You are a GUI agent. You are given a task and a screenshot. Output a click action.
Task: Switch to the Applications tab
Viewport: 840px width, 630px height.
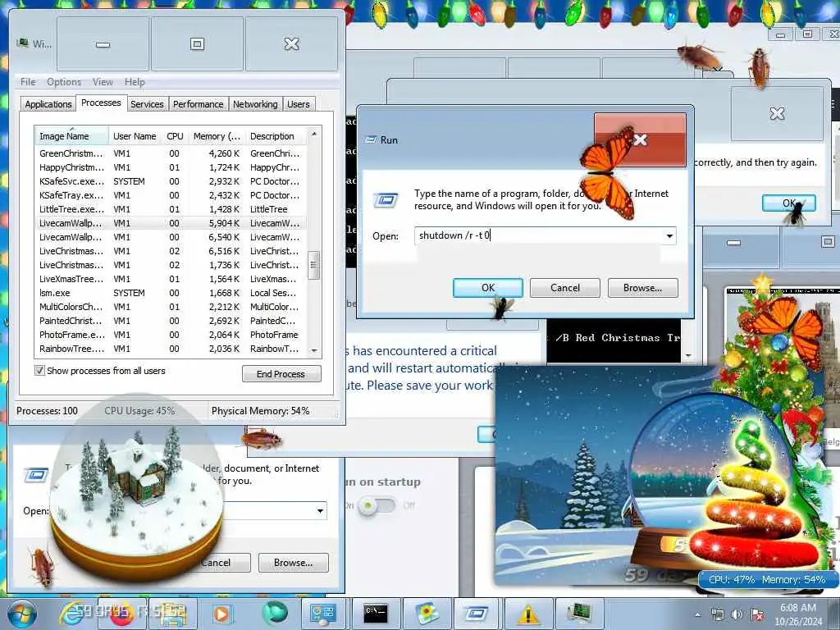[x=48, y=104]
